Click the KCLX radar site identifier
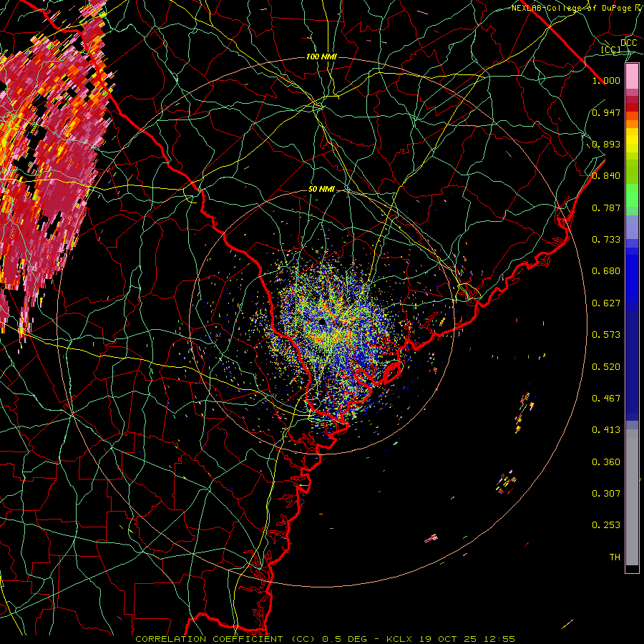 coord(399,639)
